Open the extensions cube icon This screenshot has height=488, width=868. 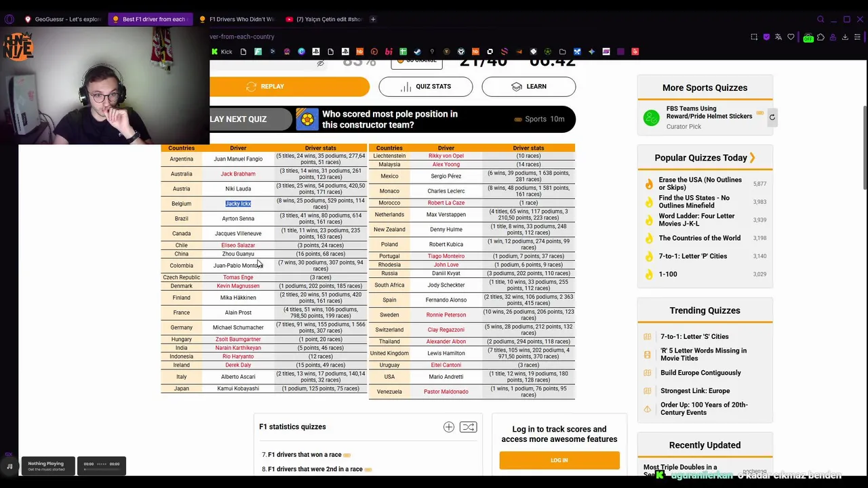click(821, 37)
